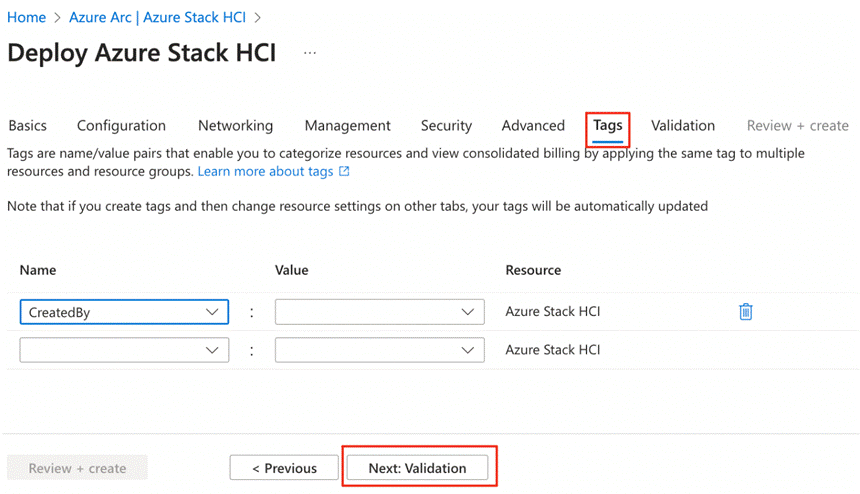Open Azure Arc | Azure Stack HCI breadcrumb
Image resolution: width=860 pixels, height=494 pixels.
pos(157,17)
